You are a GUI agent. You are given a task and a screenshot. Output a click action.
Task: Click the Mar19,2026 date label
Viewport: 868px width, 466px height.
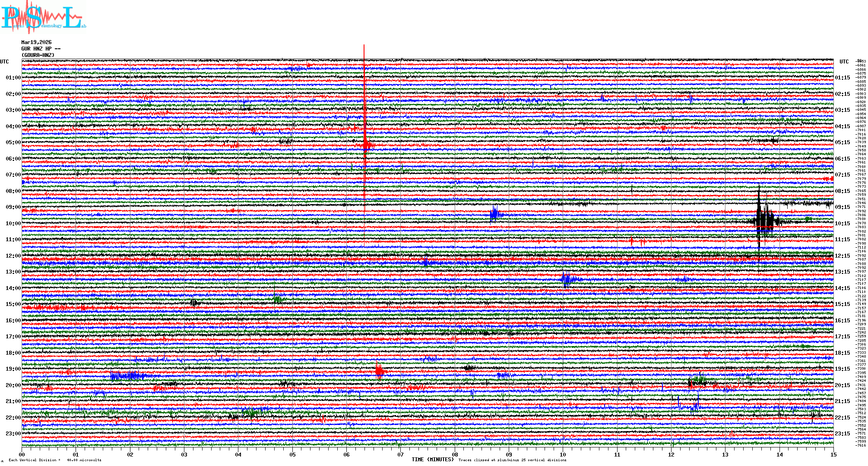(36, 42)
